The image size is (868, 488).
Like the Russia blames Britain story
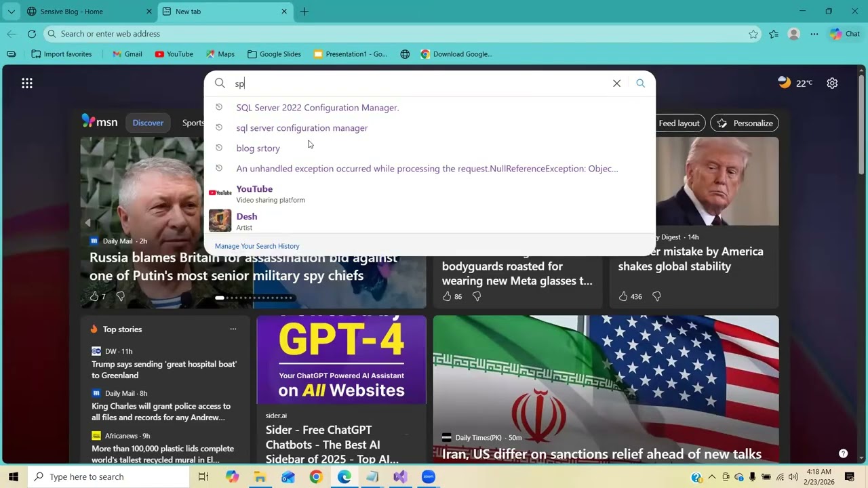[94, 297]
